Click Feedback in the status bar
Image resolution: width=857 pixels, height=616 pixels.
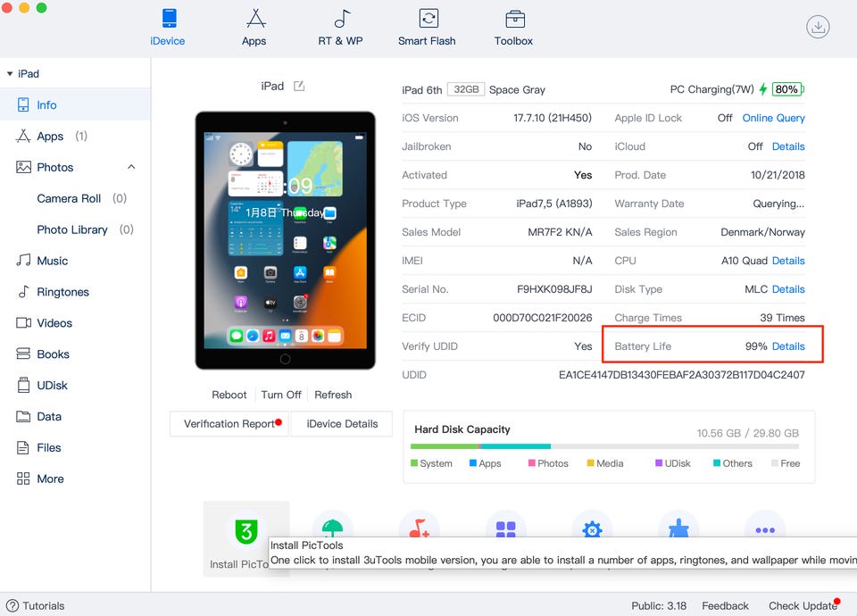point(725,605)
